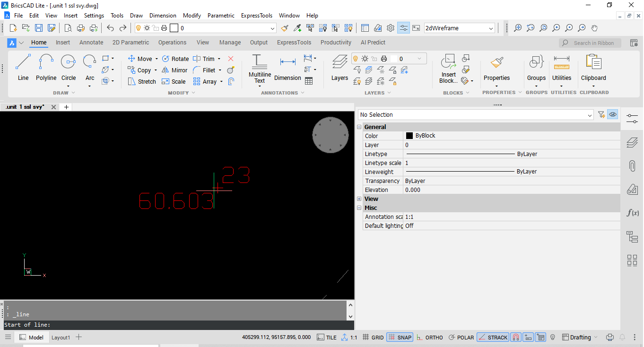Open the ExpressTools menu in menu bar
The image size is (644, 347).
[257, 16]
